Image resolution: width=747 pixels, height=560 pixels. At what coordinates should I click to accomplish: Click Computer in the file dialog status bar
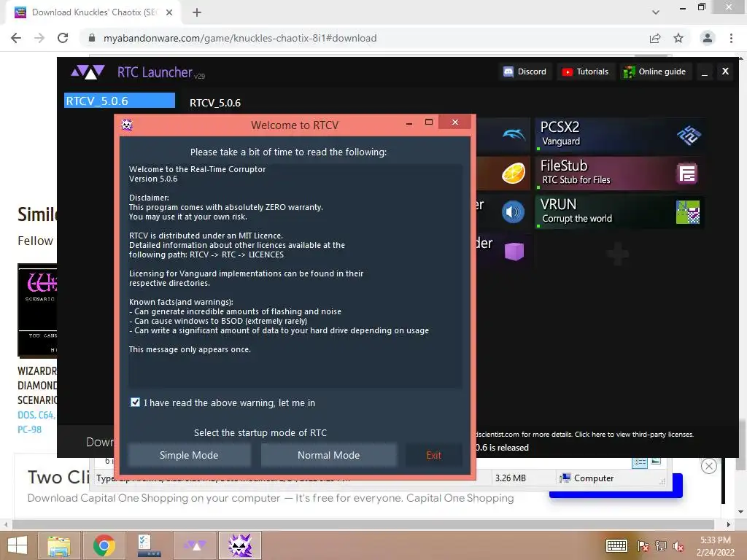pos(587,478)
